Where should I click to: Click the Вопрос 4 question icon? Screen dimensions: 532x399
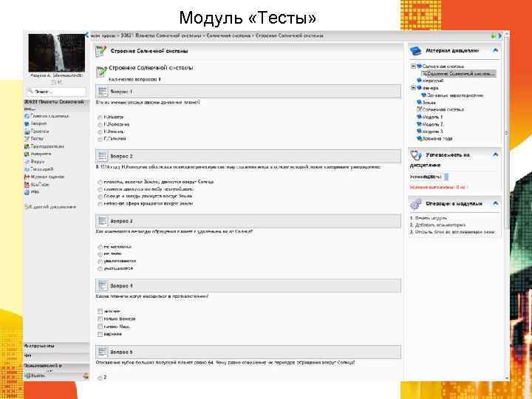102,286
